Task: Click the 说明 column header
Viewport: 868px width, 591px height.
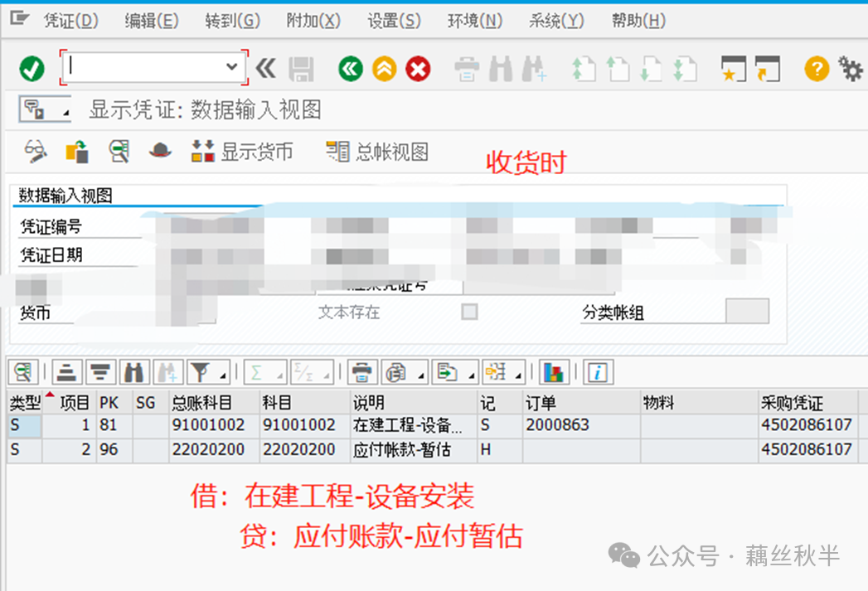Action: click(x=414, y=402)
